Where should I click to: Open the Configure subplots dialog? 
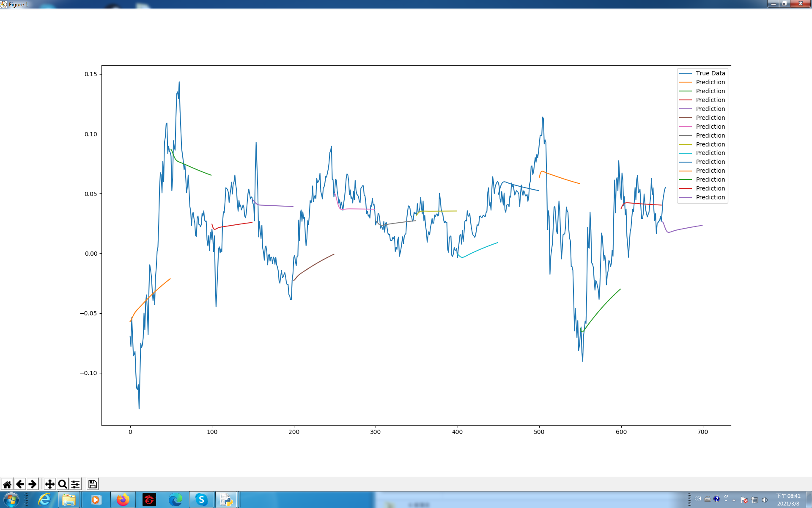click(x=75, y=484)
